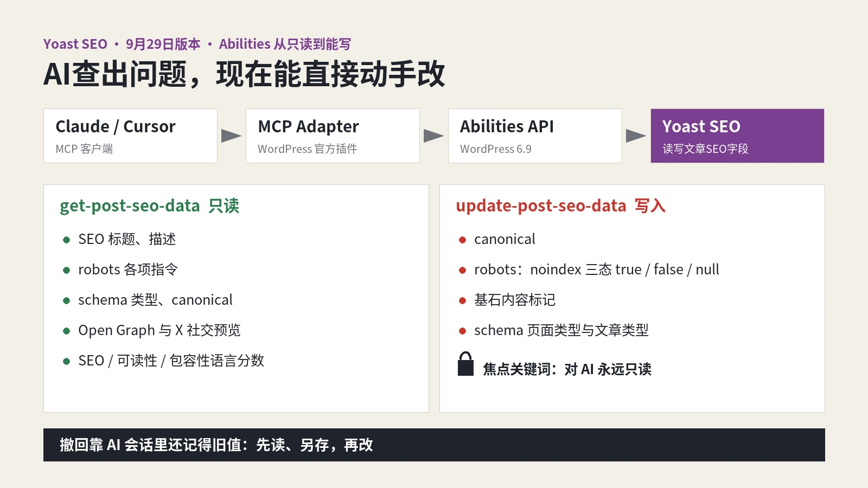Click "schema 页面类型与文章类型"

point(561,330)
